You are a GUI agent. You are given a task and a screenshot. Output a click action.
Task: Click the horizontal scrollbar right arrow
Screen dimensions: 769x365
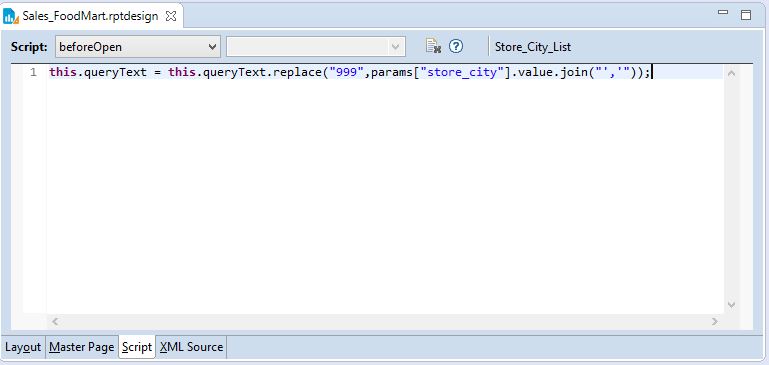pyautogui.click(x=714, y=321)
